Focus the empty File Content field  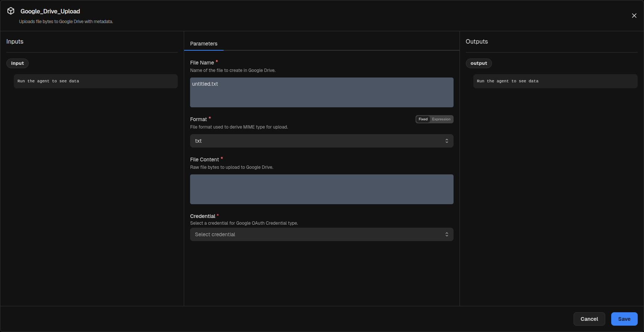click(322, 189)
